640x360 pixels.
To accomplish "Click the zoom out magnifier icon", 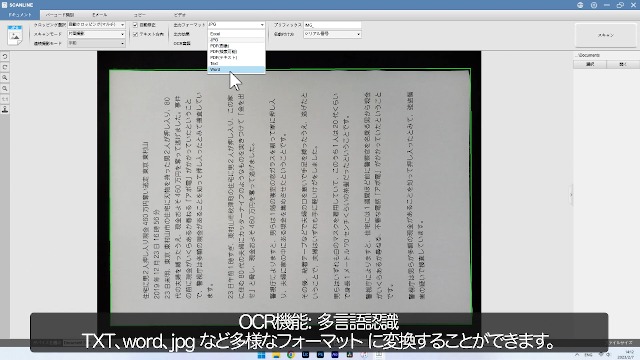I will pyautogui.click(x=5, y=88).
